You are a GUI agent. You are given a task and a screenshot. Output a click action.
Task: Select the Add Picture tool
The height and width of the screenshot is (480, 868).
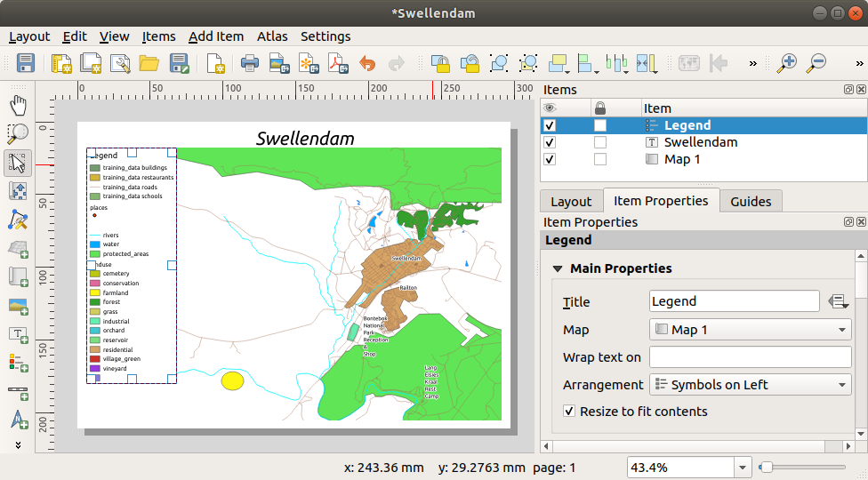pos(18,306)
